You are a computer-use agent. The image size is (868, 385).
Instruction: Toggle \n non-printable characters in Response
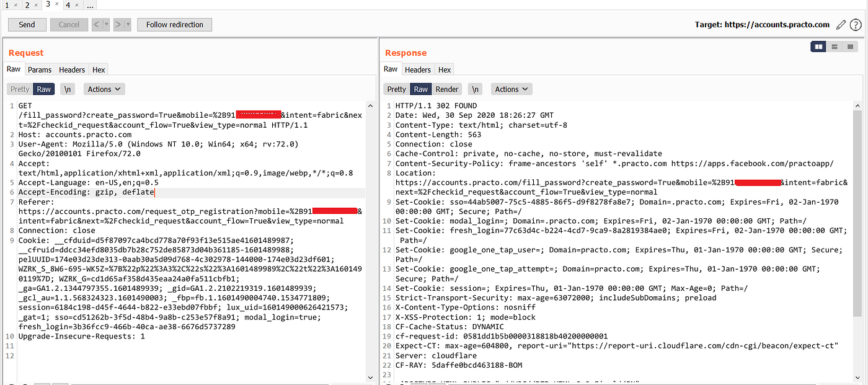[x=475, y=89]
